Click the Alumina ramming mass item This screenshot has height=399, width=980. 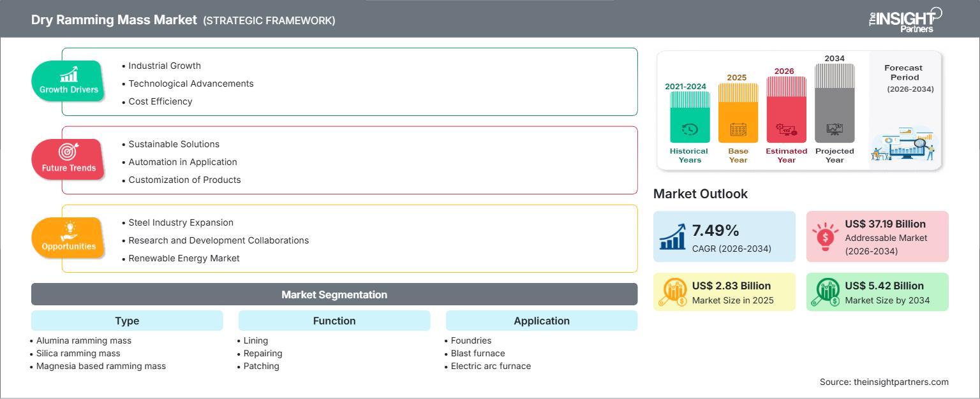click(84, 340)
